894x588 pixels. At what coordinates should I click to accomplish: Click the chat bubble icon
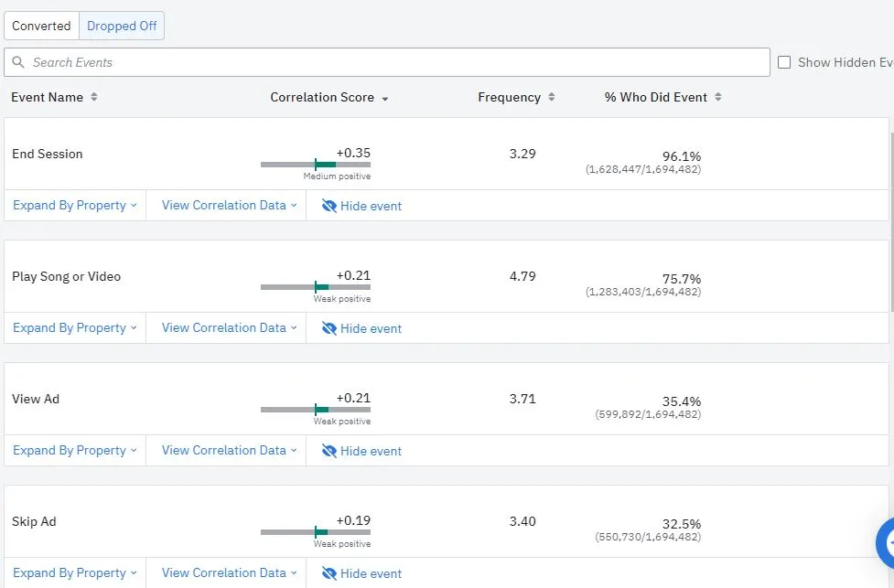pos(885,543)
